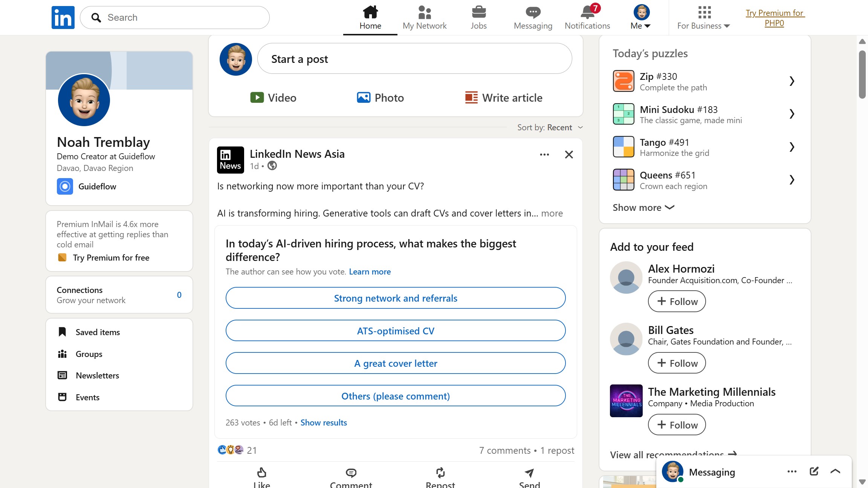
Task: Like the LinkedIn News Asia post
Action: click(x=261, y=477)
